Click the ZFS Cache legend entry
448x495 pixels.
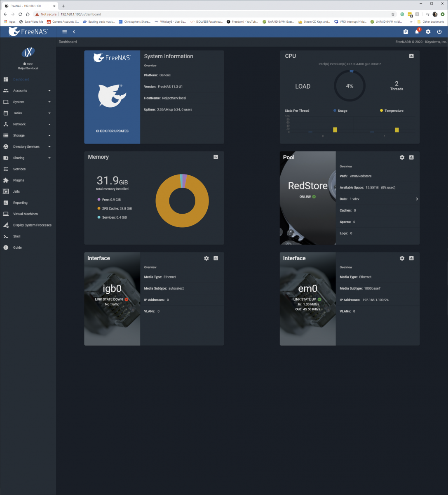pos(115,209)
